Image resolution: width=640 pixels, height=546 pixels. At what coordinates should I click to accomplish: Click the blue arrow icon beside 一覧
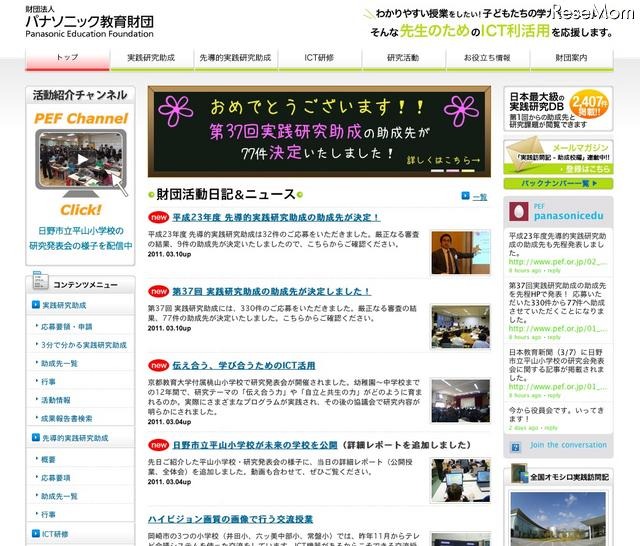point(465,196)
